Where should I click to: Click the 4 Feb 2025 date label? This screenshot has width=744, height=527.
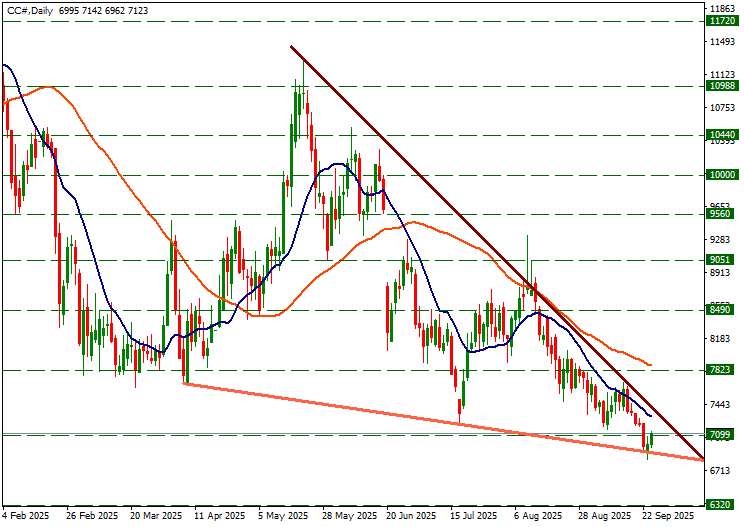[25, 516]
